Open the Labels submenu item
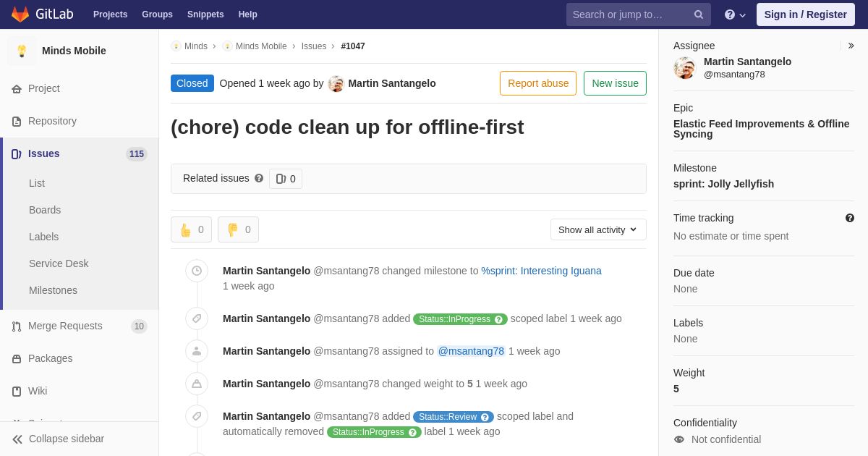The image size is (868, 456). [43, 237]
